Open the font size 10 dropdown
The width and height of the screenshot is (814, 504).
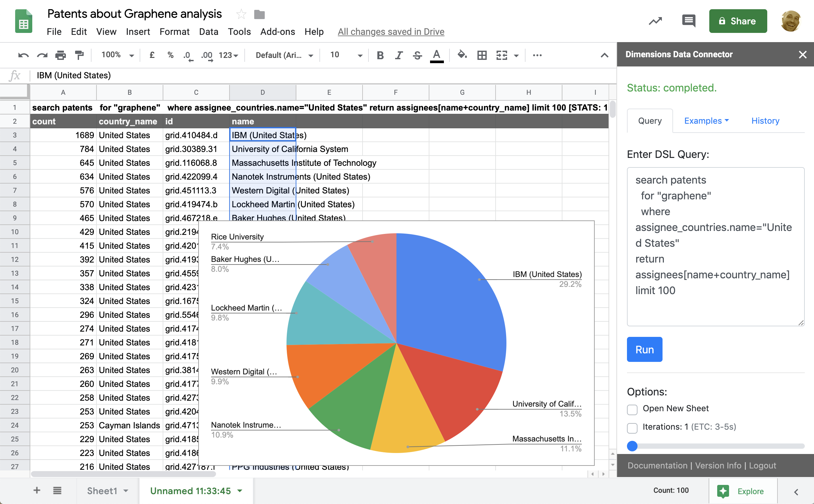pos(346,55)
